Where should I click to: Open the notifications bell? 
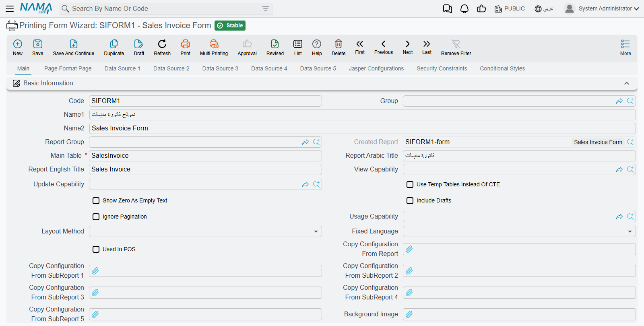click(x=464, y=9)
